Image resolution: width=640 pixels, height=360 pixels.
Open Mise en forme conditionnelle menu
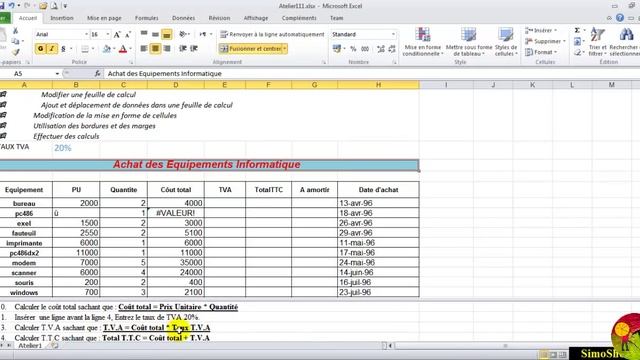click(x=422, y=42)
